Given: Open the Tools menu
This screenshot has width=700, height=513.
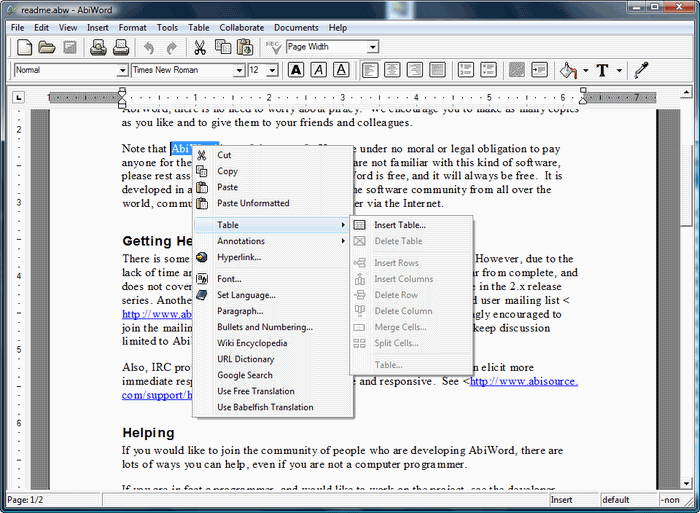Looking at the screenshot, I should (167, 28).
